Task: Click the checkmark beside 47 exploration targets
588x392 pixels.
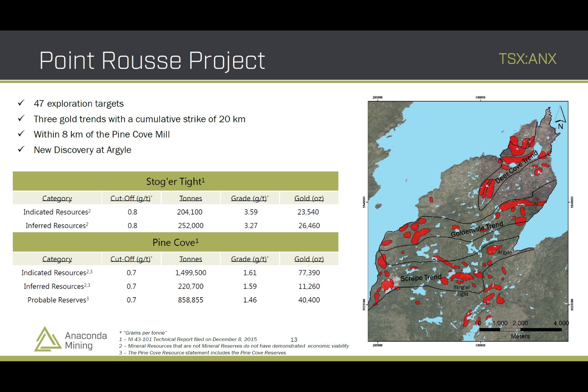Action: [x=21, y=103]
